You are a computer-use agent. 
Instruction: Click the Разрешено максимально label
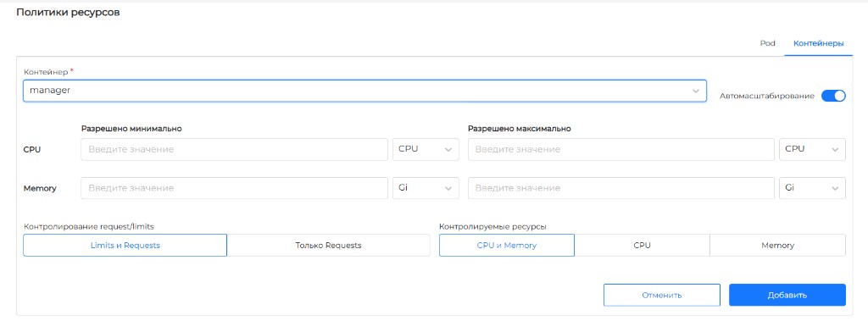coord(520,129)
